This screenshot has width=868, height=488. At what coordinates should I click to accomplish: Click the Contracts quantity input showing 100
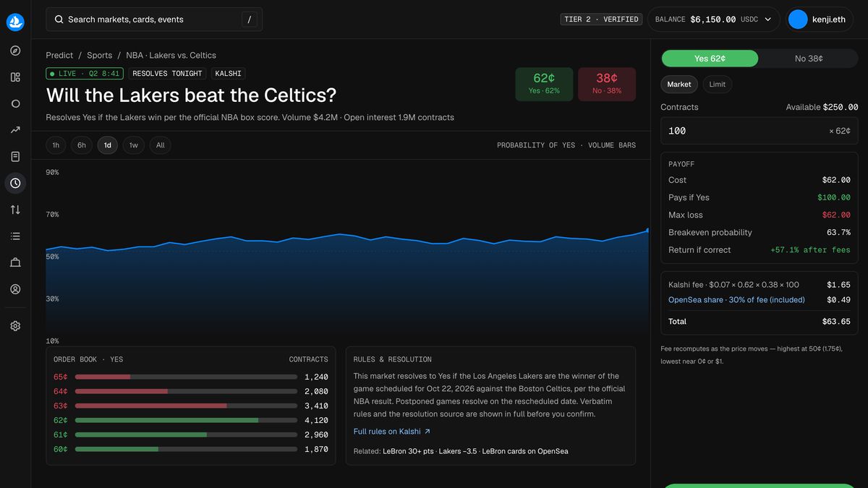coord(759,131)
